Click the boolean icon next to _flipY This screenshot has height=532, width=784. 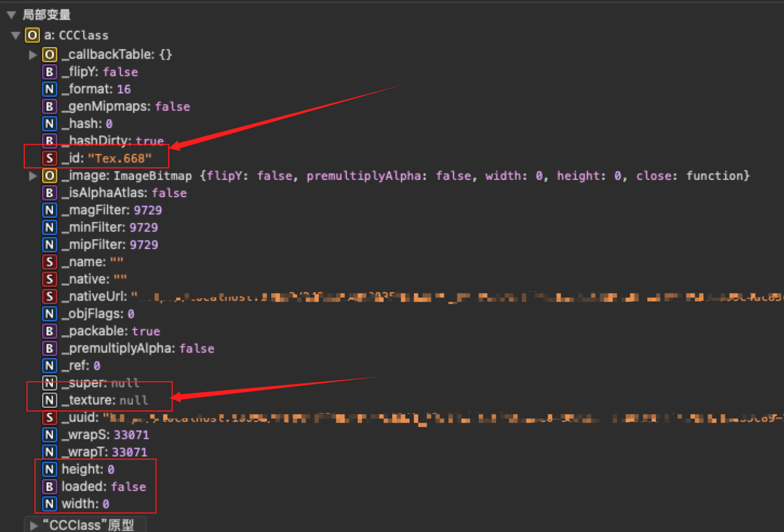point(50,72)
